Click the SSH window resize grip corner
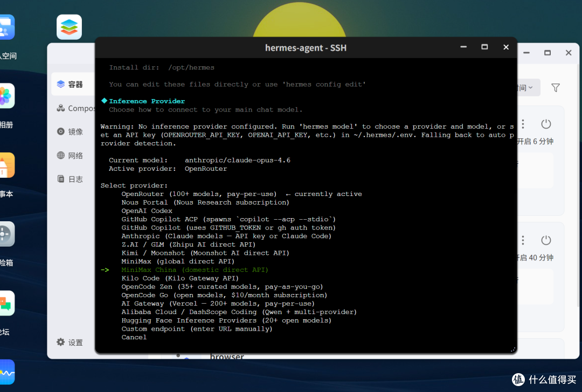This screenshot has height=392, width=582. coord(512,349)
